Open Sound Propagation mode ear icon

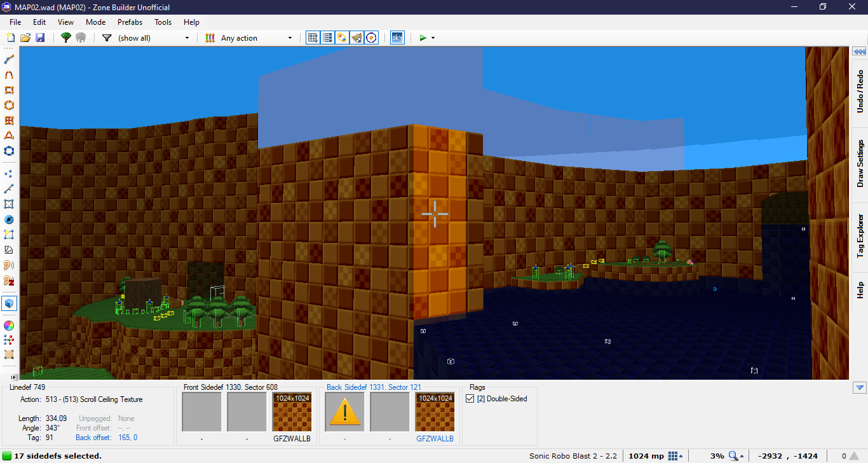(9, 265)
